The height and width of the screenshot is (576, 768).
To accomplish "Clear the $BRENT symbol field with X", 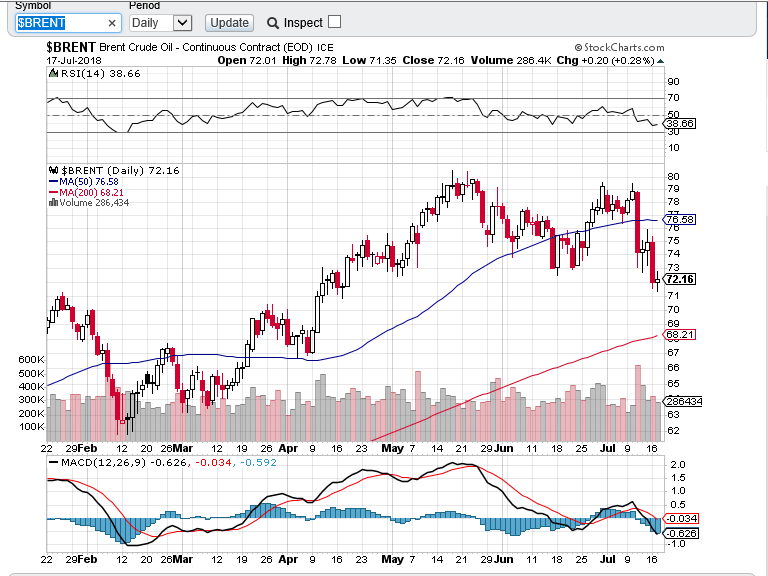I will [112, 23].
